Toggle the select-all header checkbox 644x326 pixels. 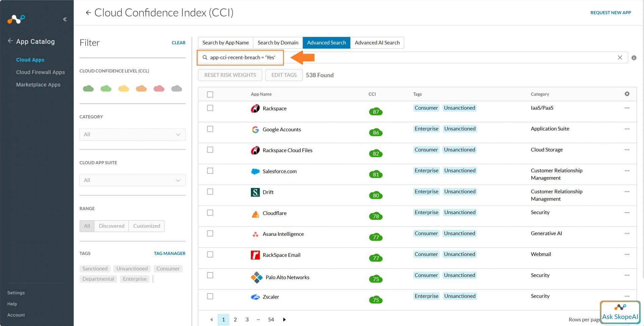210,94
